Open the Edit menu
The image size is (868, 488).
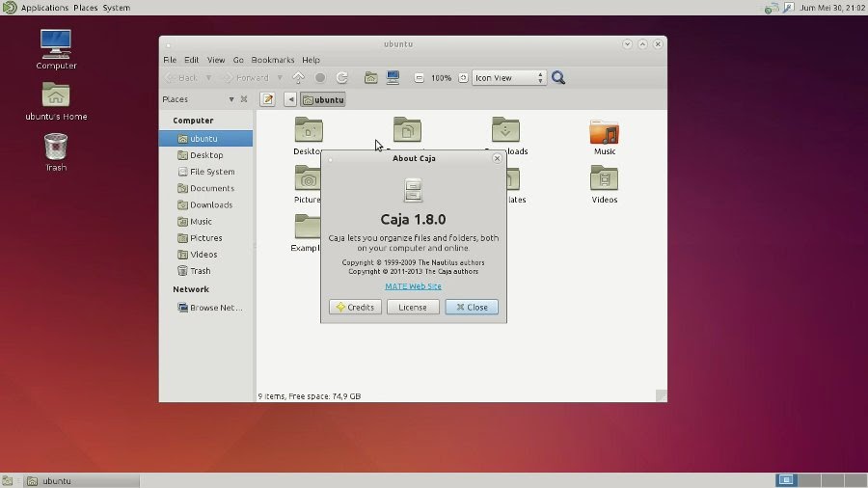192,60
